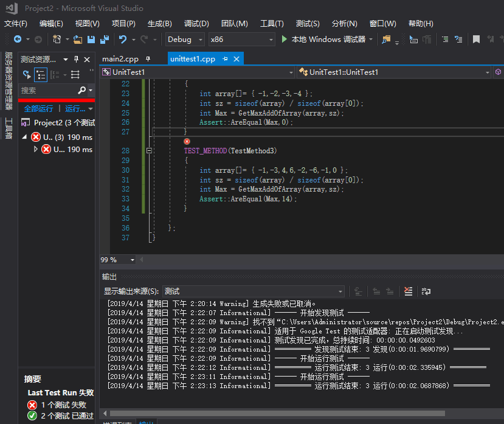The image size is (504, 424).
Task: Collapse the TestMethod3 code block
Action: [x=149, y=150]
